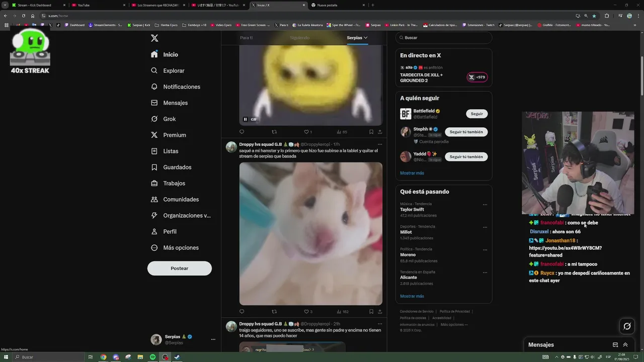Go to Inicio in the sidebar
This screenshot has width=644, height=362.
pyautogui.click(x=165, y=54)
